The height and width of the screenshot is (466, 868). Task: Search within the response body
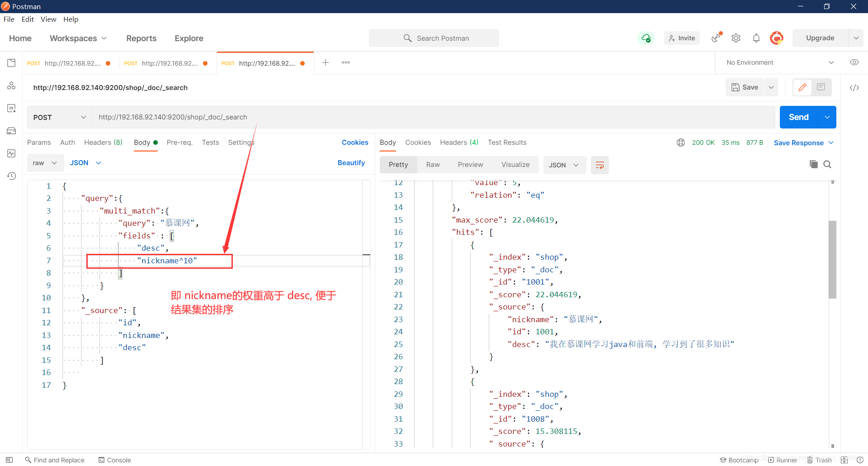pyautogui.click(x=827, y=164)
